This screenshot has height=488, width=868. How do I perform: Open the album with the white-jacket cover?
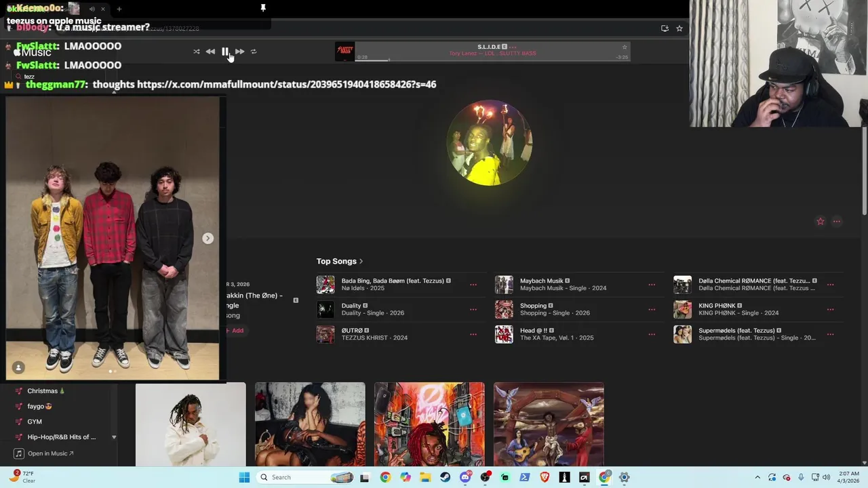point(191,424)
